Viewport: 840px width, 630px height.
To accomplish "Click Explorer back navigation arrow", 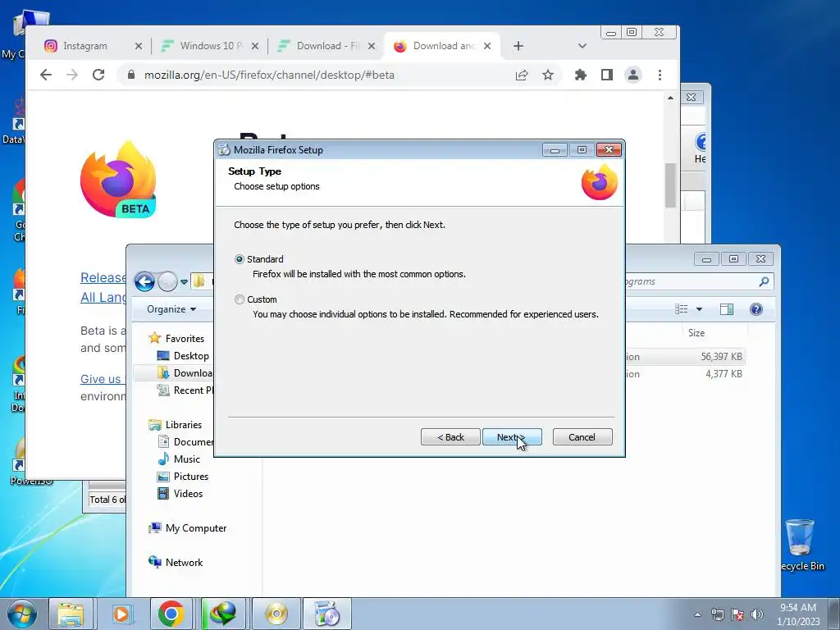I will point(144,281).
